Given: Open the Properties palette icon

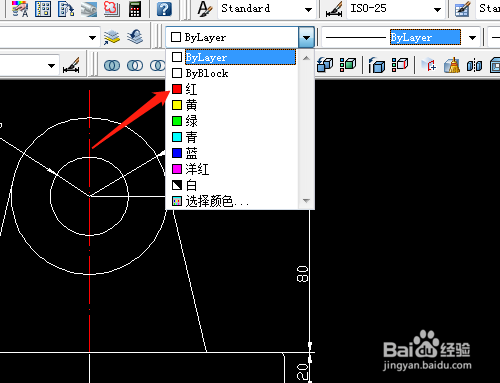Looking at the screenshot, I should click(x=20, y=9).
